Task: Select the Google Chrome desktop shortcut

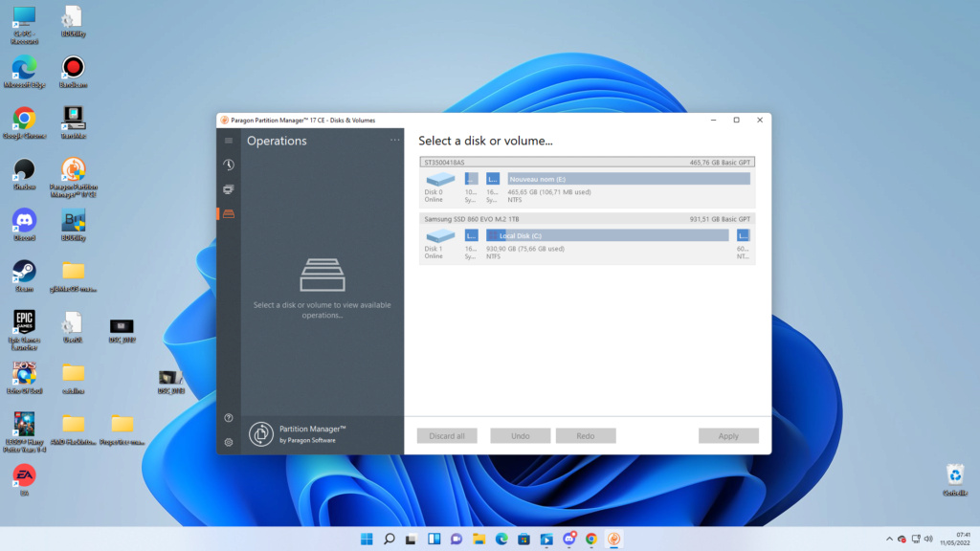Action: pyautogui.click(x=24, y=123)
